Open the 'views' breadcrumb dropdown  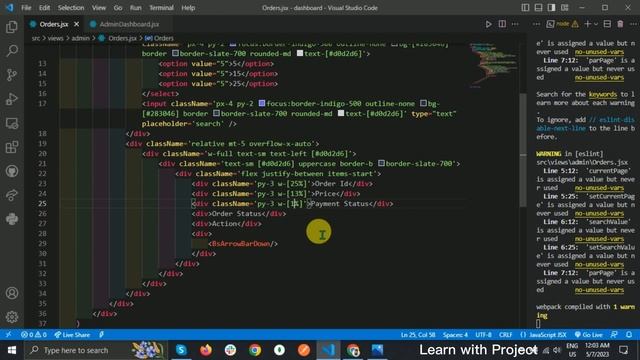tap(56, 38)
